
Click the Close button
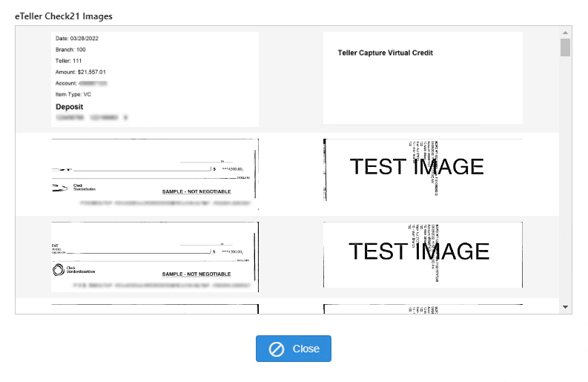pyautogui.click(x=293, y=349)
